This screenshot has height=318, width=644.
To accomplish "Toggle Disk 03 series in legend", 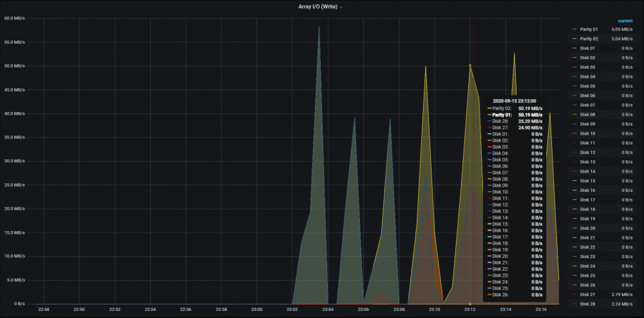I will coord(587,68).
